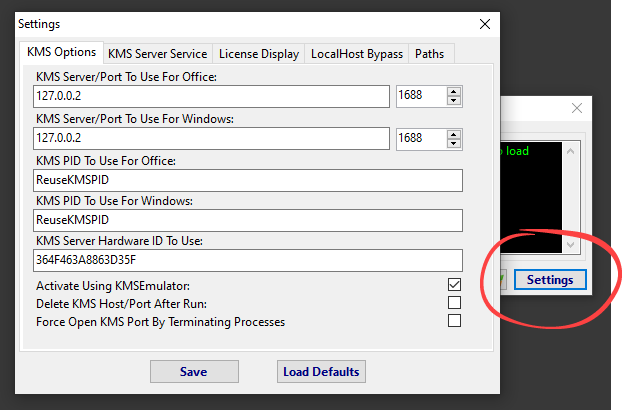The width and height of the screenshot is (639, 410).
Task: Select the Paths tab
Action: (x=430, y=54)
